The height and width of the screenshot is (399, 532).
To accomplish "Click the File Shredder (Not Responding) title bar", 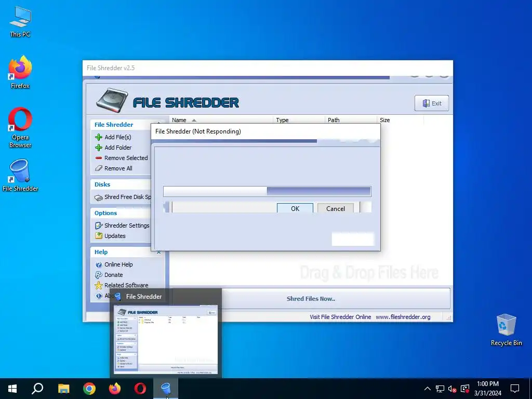I will coord(265,131).
